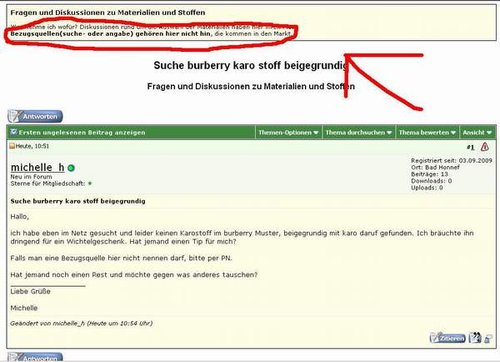The width and height of the screenshot is (500, 362).
Task: Click the first unread post arrow icon
Action: 14,132
